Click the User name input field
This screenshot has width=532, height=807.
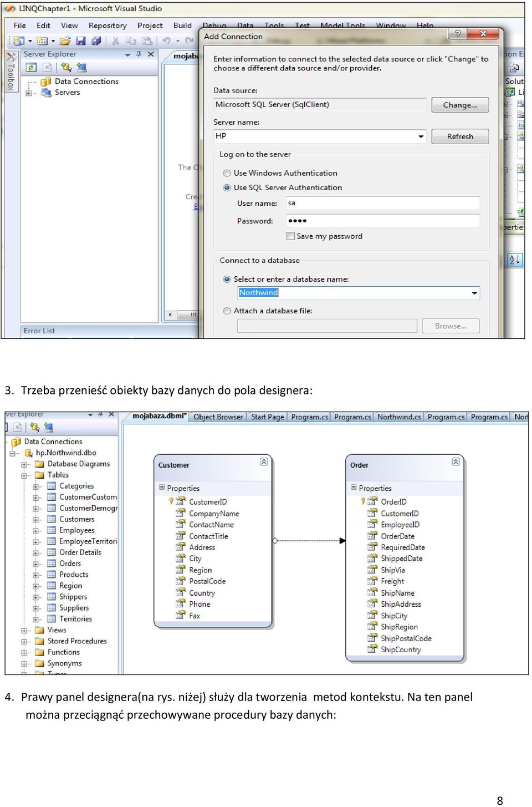[x=383, y=204]
